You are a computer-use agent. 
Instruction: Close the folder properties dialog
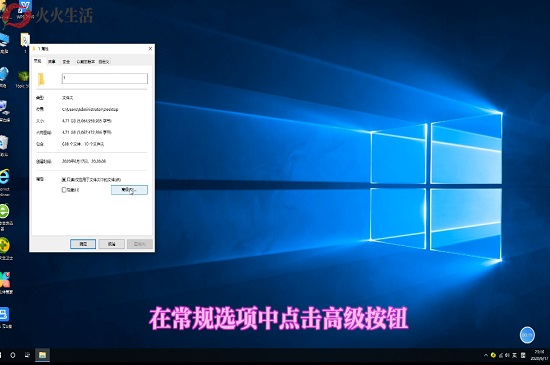[150, 49]
